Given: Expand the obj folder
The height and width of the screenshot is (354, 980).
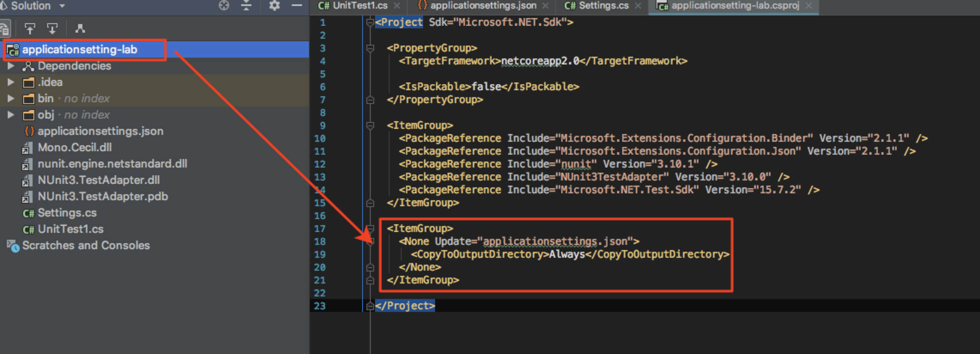Looking at the screenshot, I should tap(11, 115).
